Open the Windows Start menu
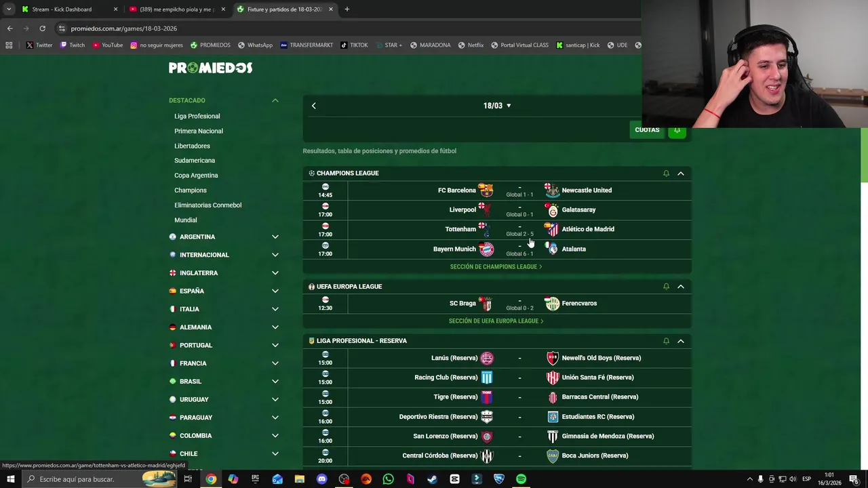The height and width of the screenshot is (488, 868). tap(10, 479)
